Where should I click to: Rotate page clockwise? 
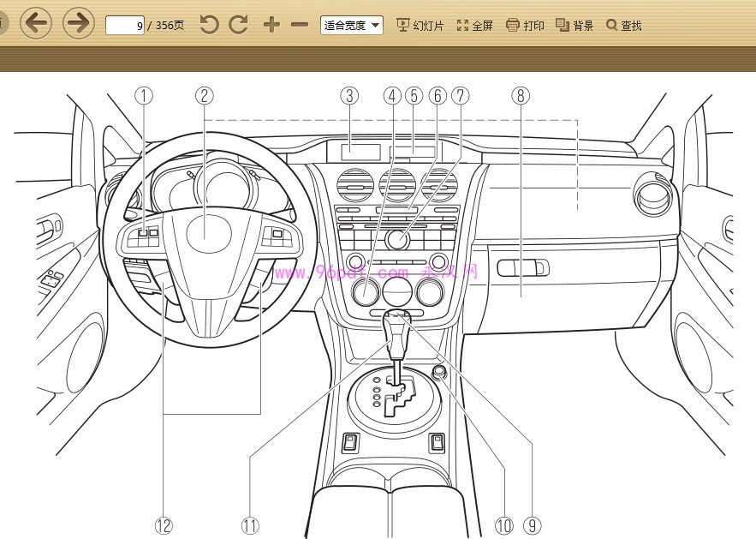pyautogui.click(x=238, y=24)
